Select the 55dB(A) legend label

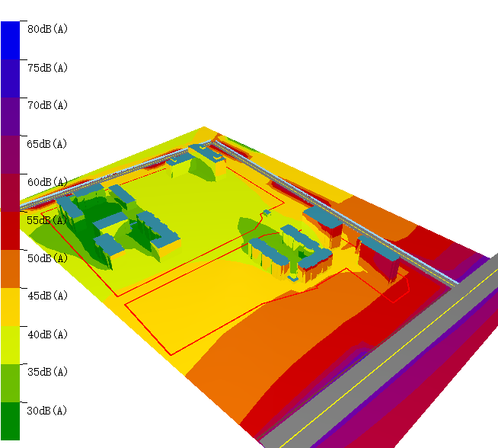click(x=47, y=220)
